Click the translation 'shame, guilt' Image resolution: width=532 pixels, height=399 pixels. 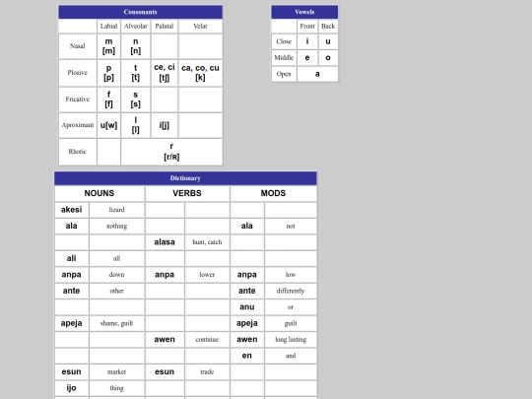tap(116, 323)
